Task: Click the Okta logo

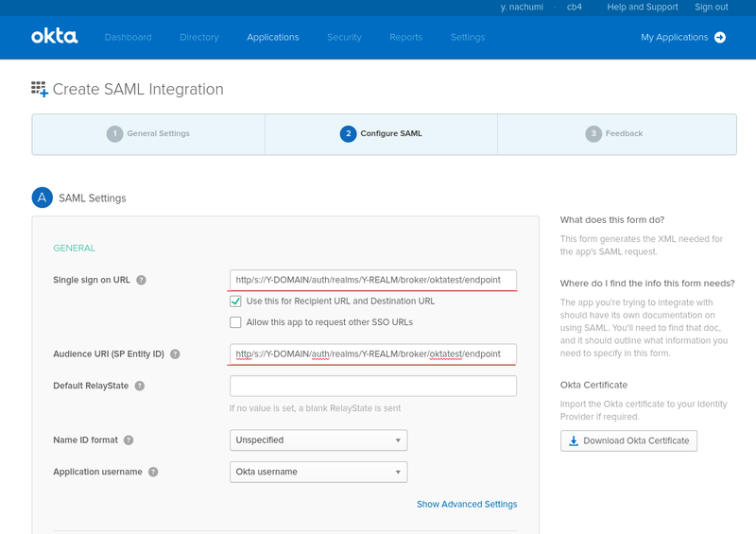Action: point(55,36)
